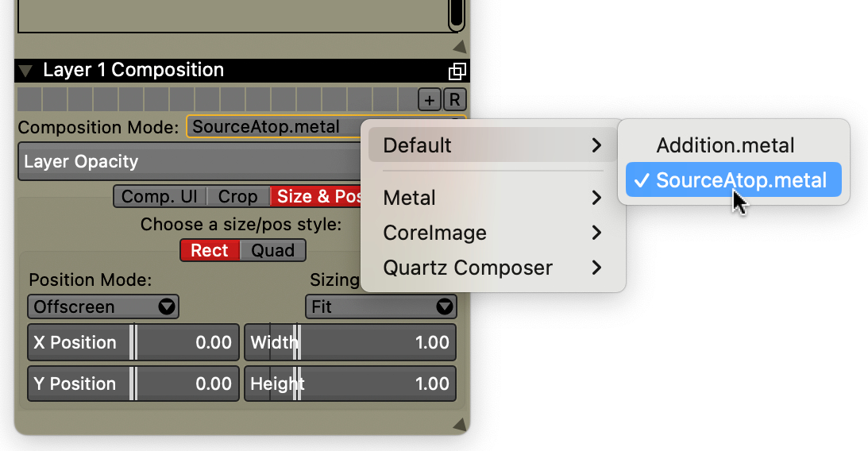Click the R button in preset row
The height and width of the screenshot is (451, 868).
[x=454, y=99]
